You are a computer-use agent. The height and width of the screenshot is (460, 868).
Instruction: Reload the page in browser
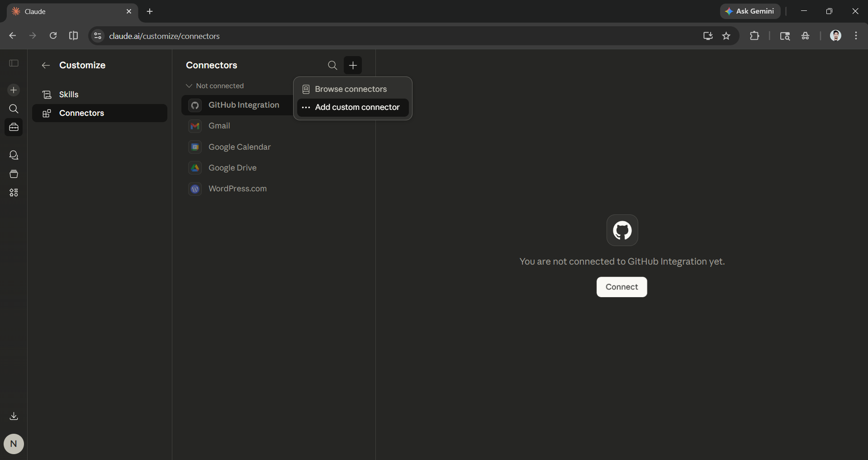pos(53,36)
